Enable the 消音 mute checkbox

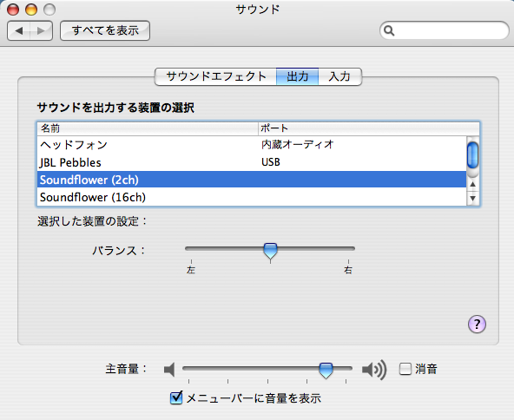point(405,369)
